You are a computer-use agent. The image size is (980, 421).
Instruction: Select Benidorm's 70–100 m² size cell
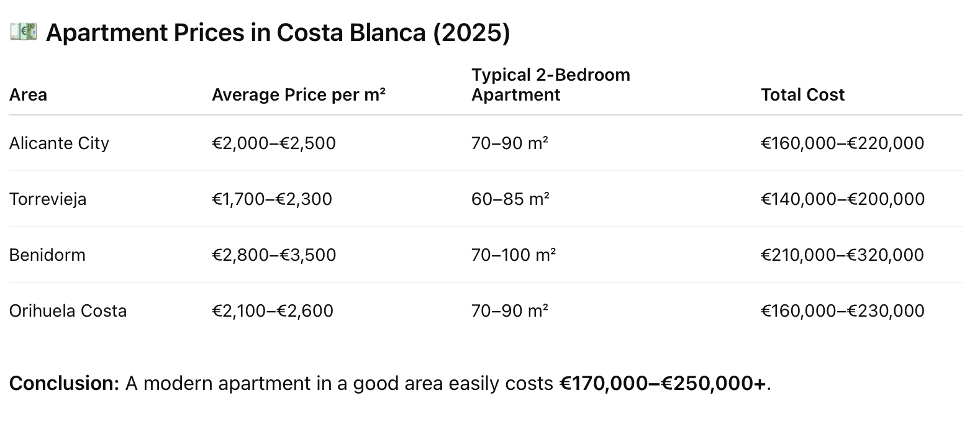pyautogui.click(x=513, y=255)
